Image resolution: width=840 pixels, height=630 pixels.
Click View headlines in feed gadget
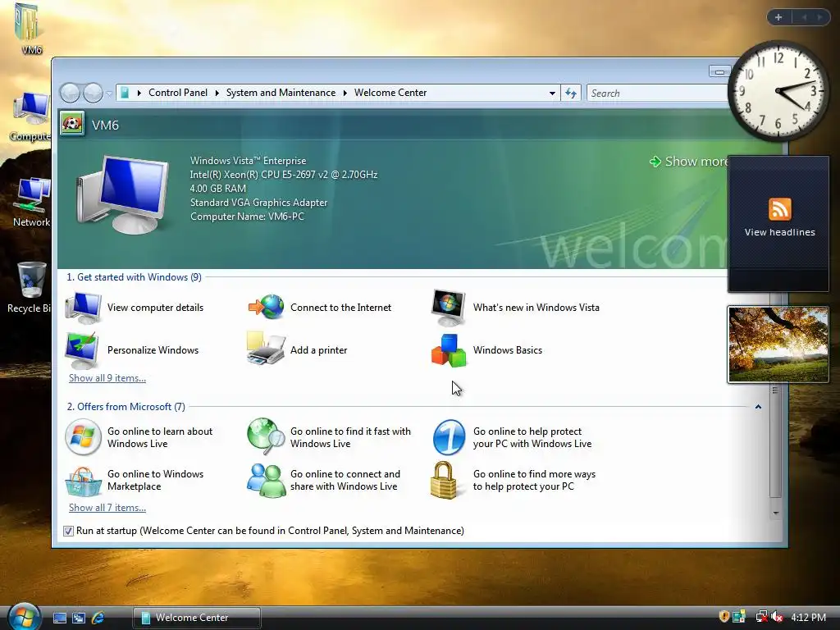tap(779, 232)
